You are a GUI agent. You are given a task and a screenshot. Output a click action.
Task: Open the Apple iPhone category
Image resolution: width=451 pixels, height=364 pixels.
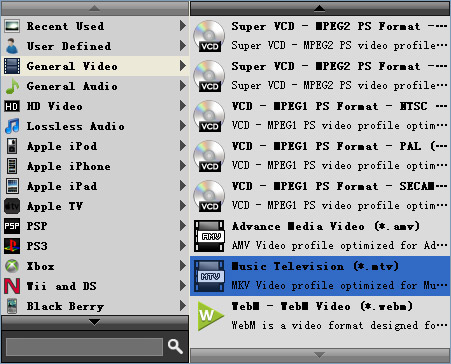coord(95,166)
